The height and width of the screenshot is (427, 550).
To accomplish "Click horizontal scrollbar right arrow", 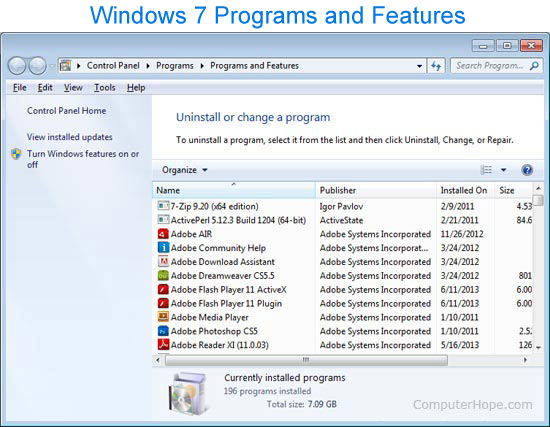I will [525, 360].
